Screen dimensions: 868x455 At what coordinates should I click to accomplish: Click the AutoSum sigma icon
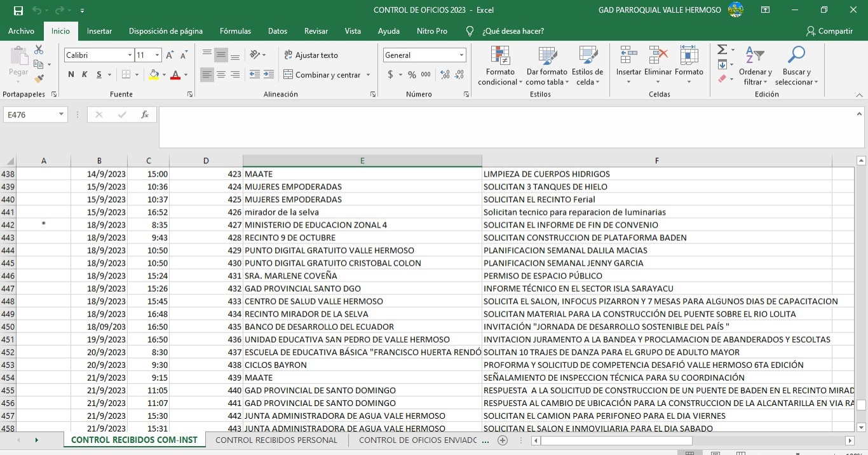click(x=722, y=50)
